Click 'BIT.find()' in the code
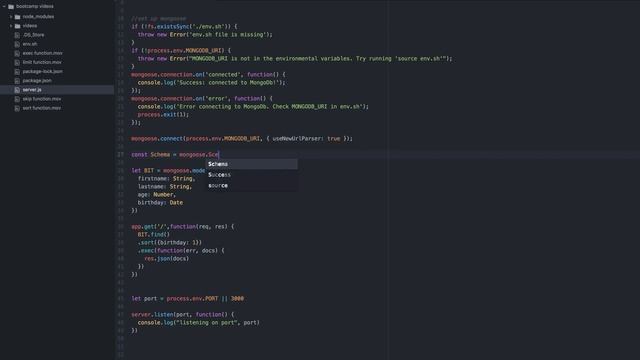This screenshot has height=360, width=640. click(153, 235)
